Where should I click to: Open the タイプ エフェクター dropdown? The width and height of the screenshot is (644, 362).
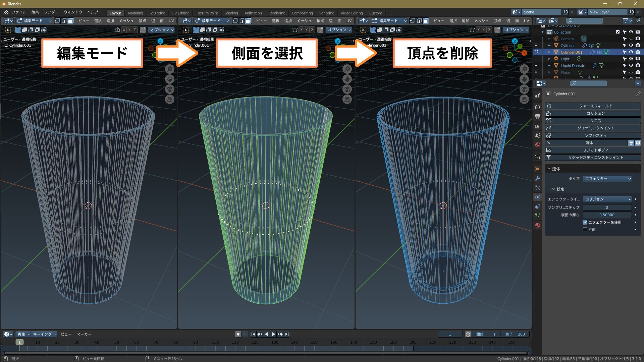(607, 179)
